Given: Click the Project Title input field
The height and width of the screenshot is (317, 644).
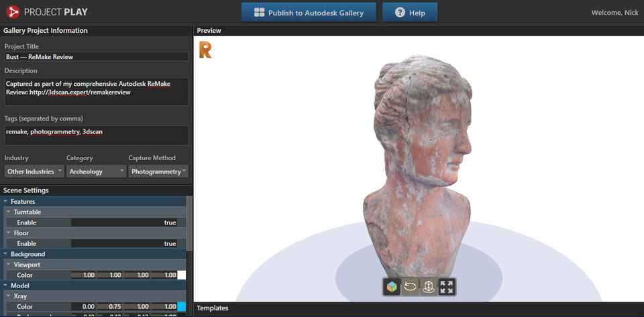Looking at the screenshot, I should pos(96,57).
